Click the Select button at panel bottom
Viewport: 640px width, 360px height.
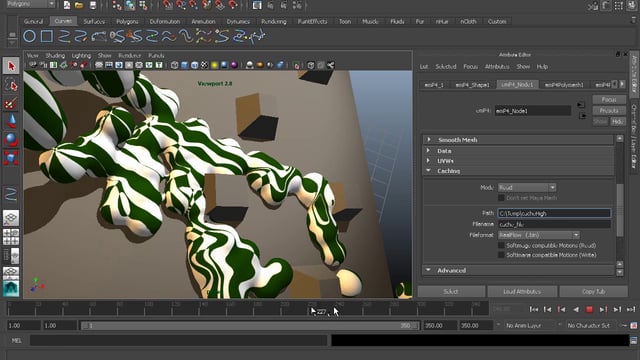[x=451, y=291]
